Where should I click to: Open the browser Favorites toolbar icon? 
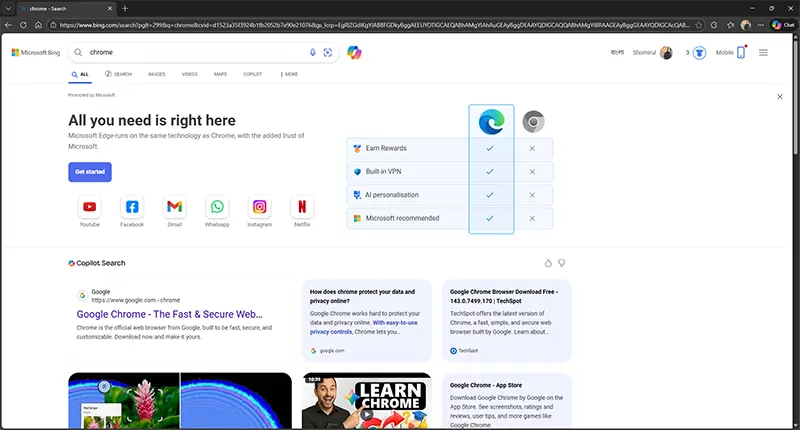tap(731, 24)
